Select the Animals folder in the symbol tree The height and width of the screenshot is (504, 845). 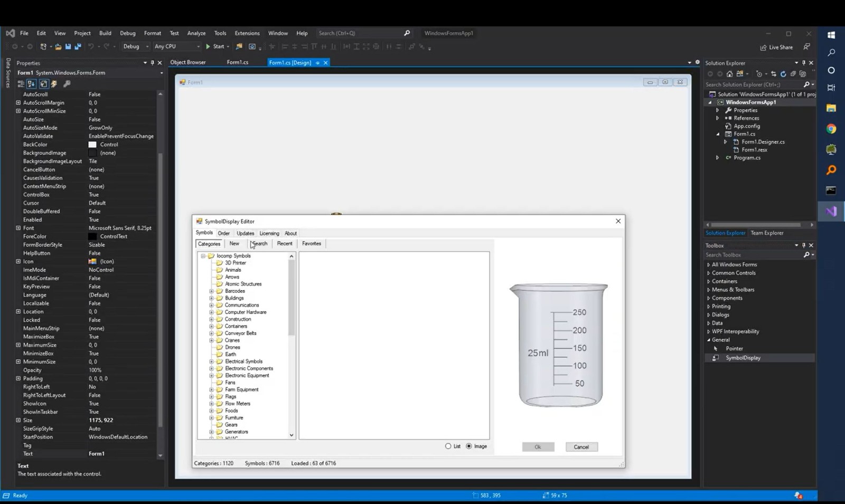coord(233,270)
